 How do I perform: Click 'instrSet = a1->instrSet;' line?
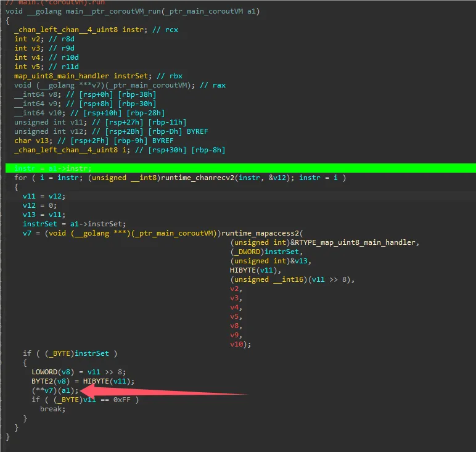[x=75, y=224]
